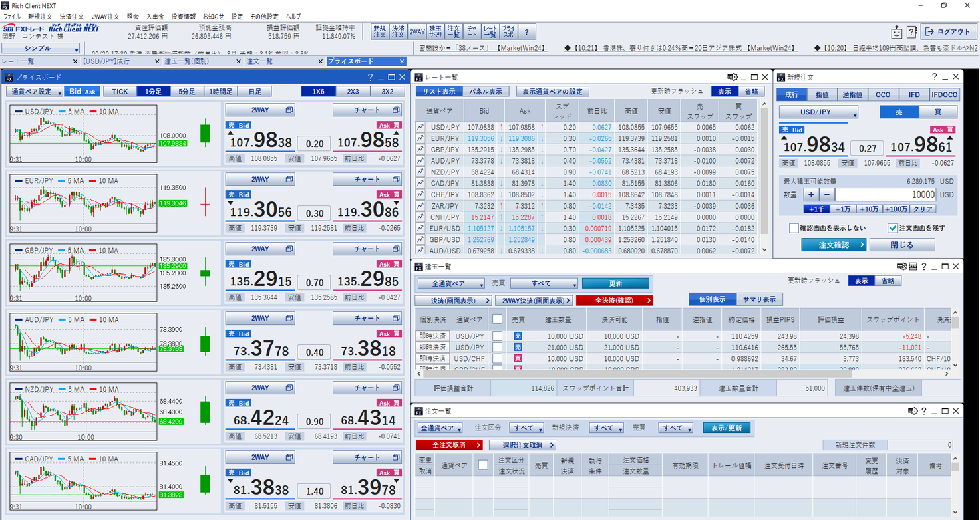This screenshot has width=980, height=520.
Task: Open the 2WAY toolbar icon
Action: (x=417, y=31)
